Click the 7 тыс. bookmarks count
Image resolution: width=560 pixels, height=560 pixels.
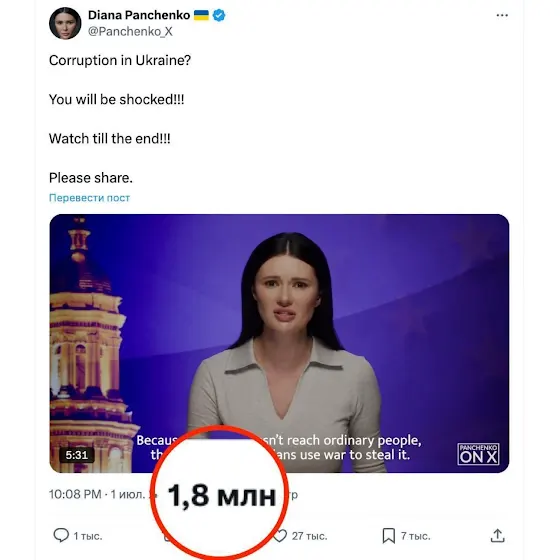[x=416, y=536]
